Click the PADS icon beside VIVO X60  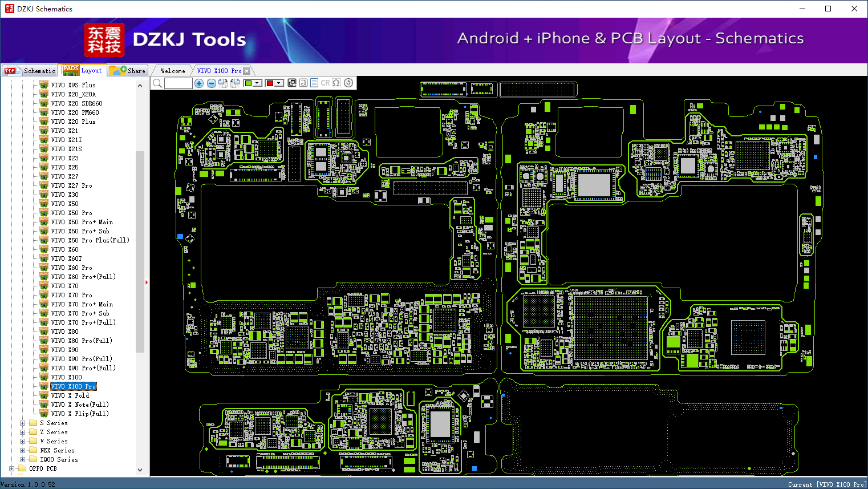[44, 249]
